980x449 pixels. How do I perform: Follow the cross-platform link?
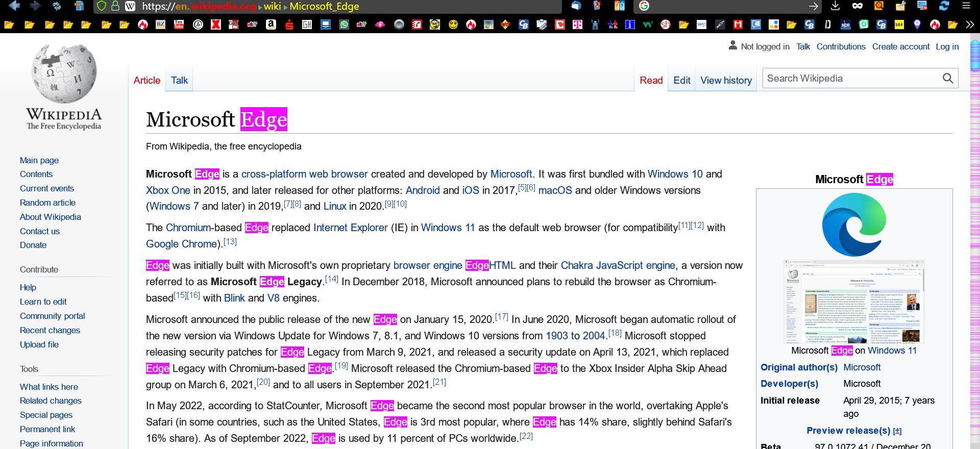[274, 174]
